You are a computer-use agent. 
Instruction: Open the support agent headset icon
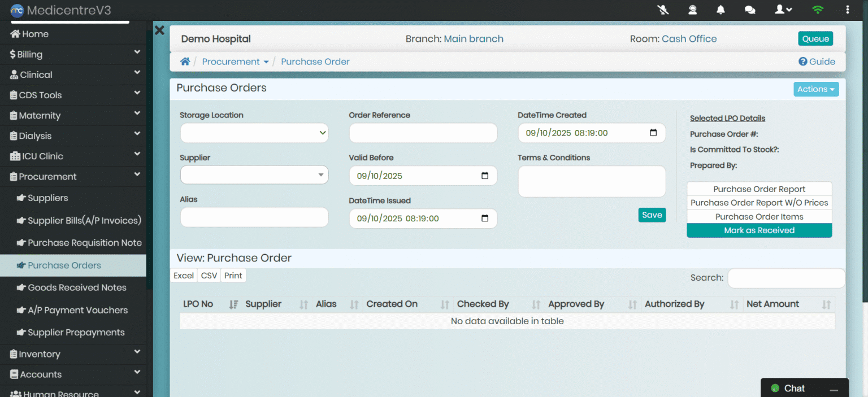point(692,10)
